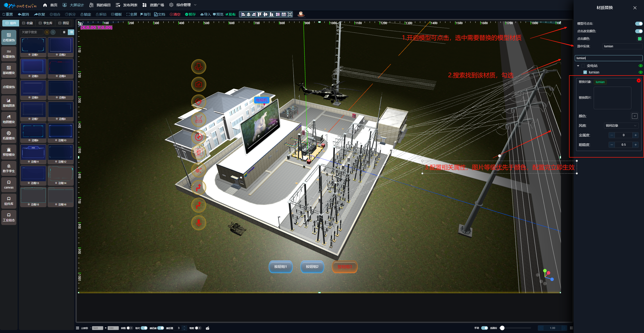Switch to grid view in component list
644x333 pixels.
pos(71,32)
